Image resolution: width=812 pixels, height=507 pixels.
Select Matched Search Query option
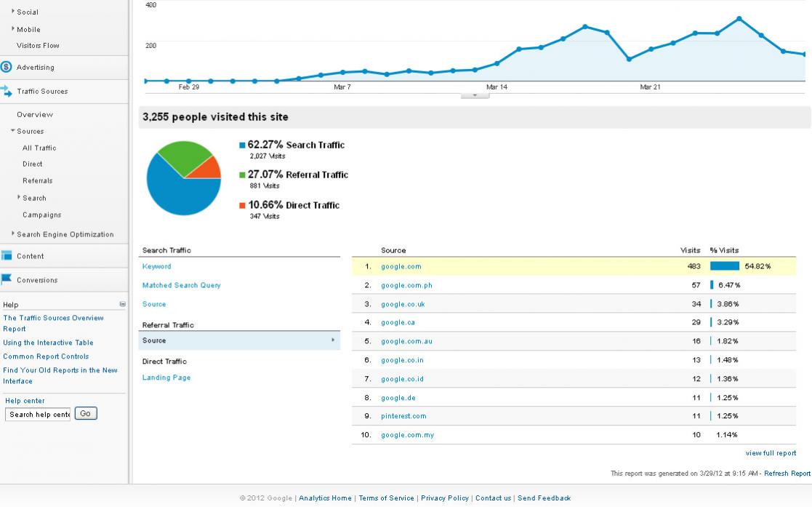[181, 285]
